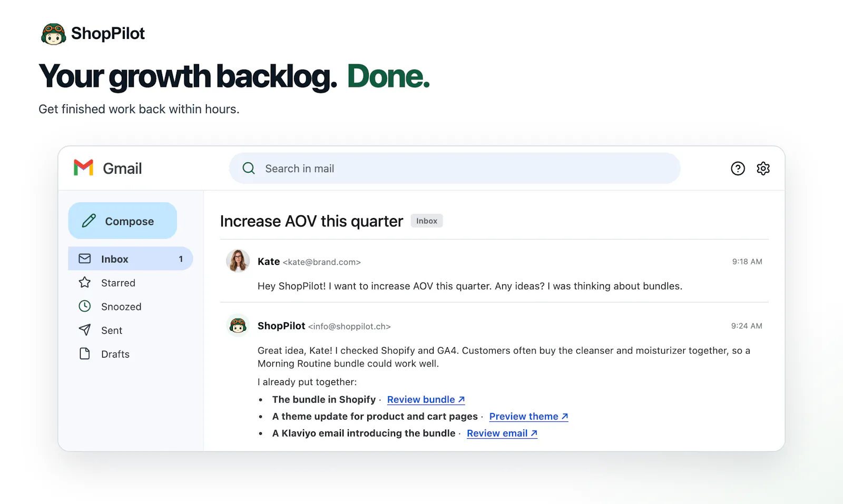Viewport: 843px width, 504px height.
Task: Open the Preview theme link
Action: [528, 416]
